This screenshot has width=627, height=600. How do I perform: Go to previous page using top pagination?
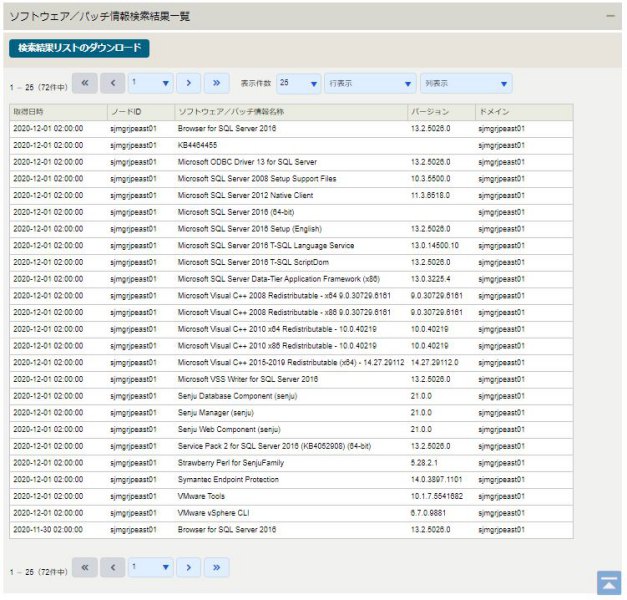click(x=113, y=83)
